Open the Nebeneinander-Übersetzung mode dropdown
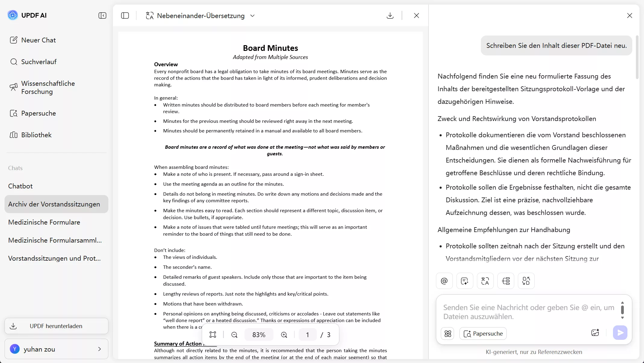Screen dimensions: 644x363 click(x=253, y=16)
